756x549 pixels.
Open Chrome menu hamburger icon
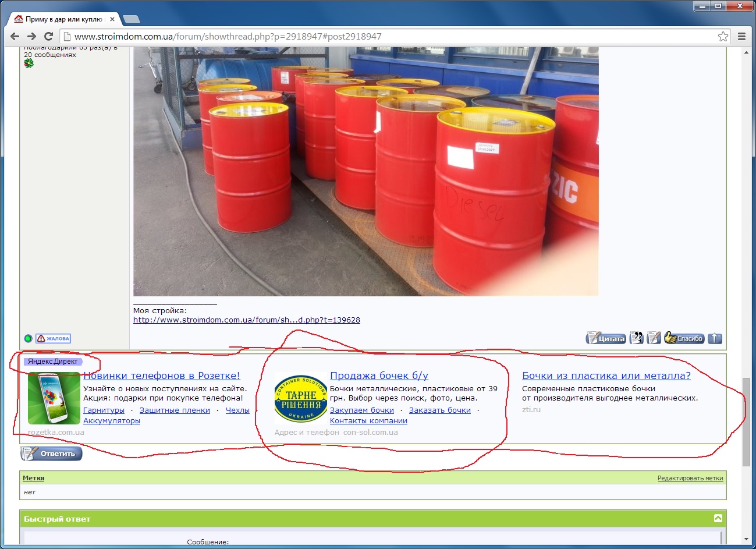pos(741,36)
